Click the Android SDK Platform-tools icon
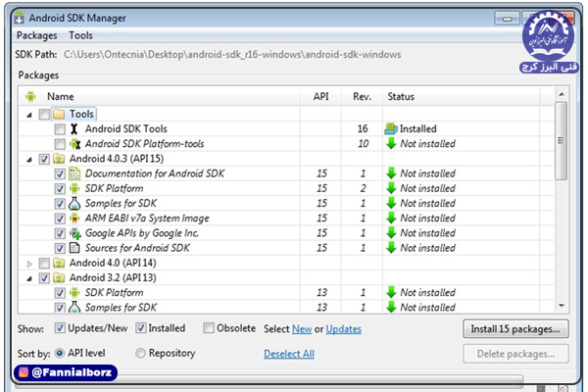Screen dimensions: 588x392 click(x=74, y=144)
